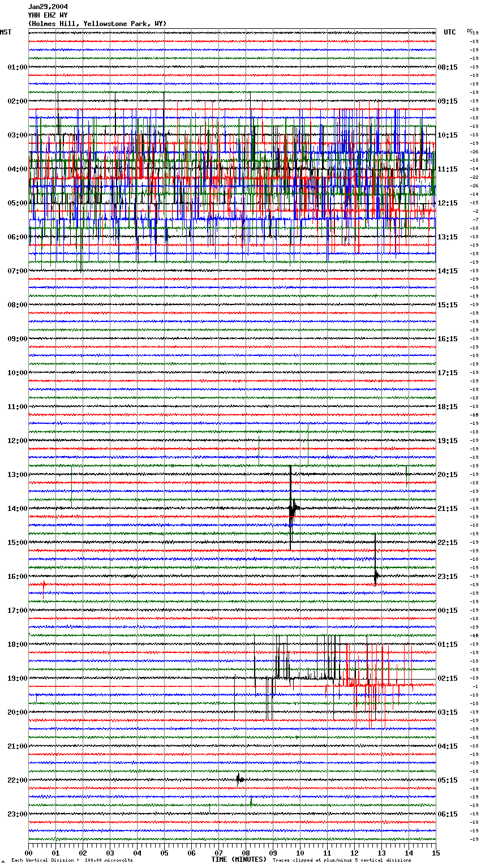Select minute tick label 10 on bottom axis
481x868 pixels.
300,853
